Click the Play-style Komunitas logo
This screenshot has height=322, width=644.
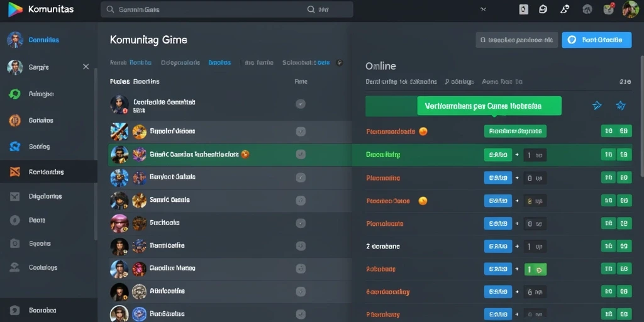click(16, 9)
